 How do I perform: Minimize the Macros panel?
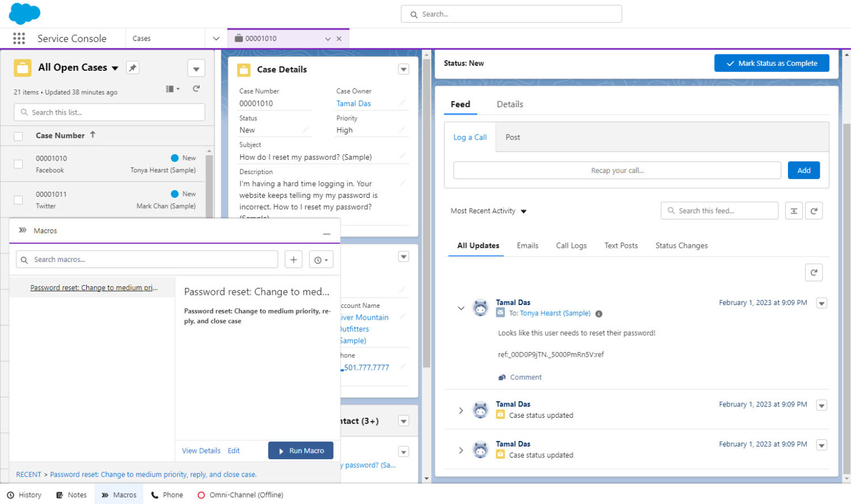click(327, 233)
